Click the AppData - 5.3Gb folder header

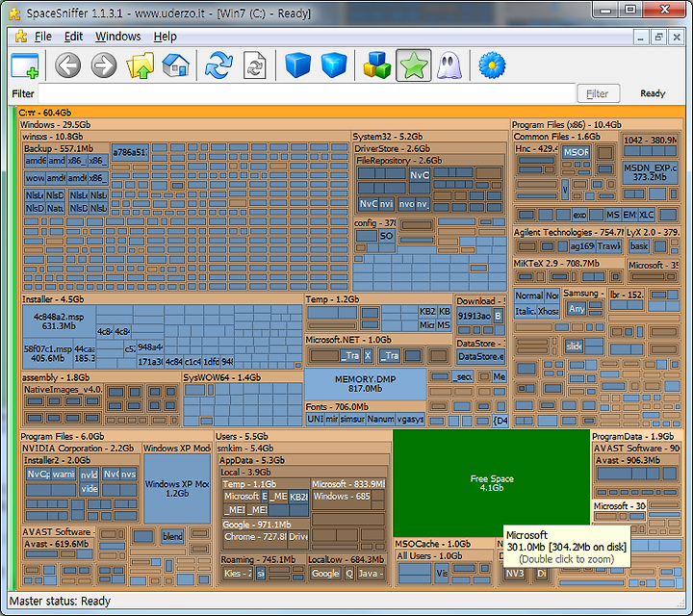(x=303, y=460)
